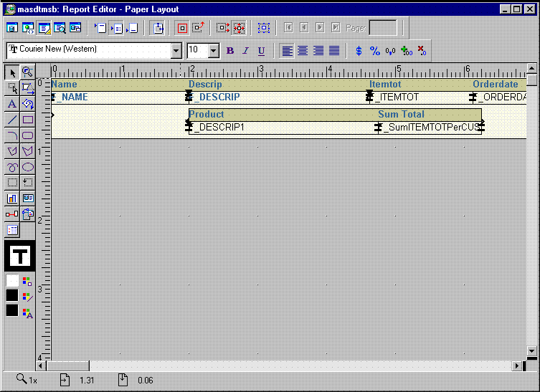The image size is (540, 392).
Task: Turn Confine mode on
Action: point(182,28)
